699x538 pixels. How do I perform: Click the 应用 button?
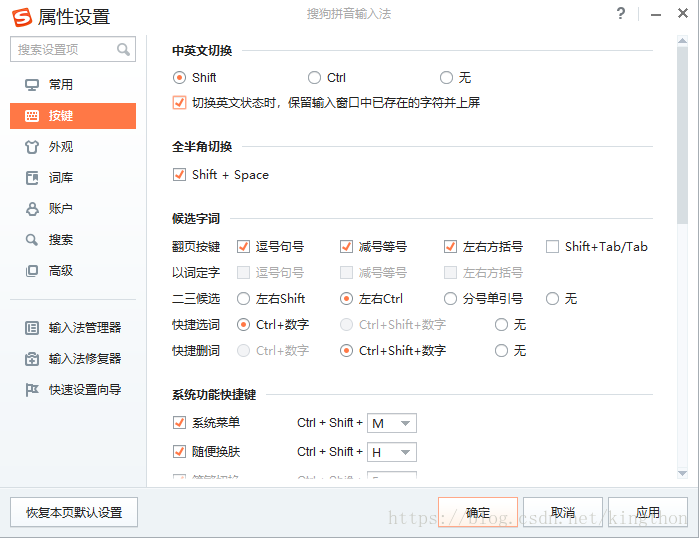click(648, 512)
